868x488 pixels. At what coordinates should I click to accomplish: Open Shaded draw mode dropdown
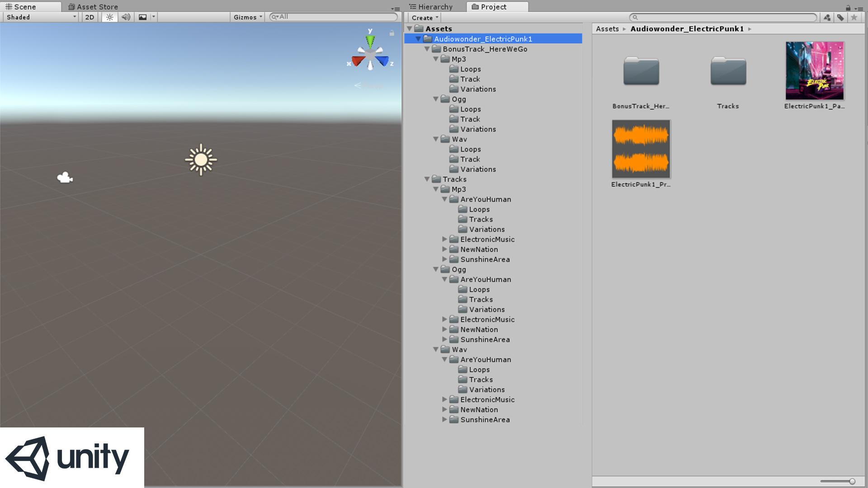click(x=41, y=17)
